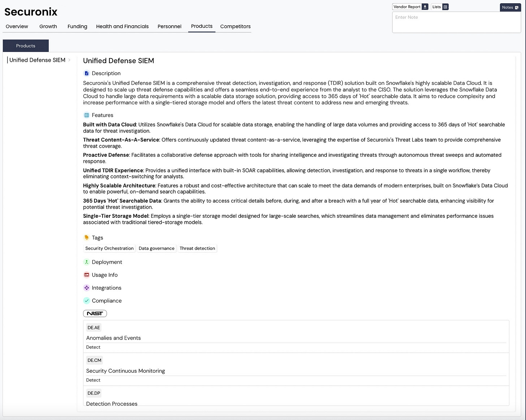Click 'Security Continuous Monitoring' row title
This screenshot has width=526, height=420.
(125, 371)
